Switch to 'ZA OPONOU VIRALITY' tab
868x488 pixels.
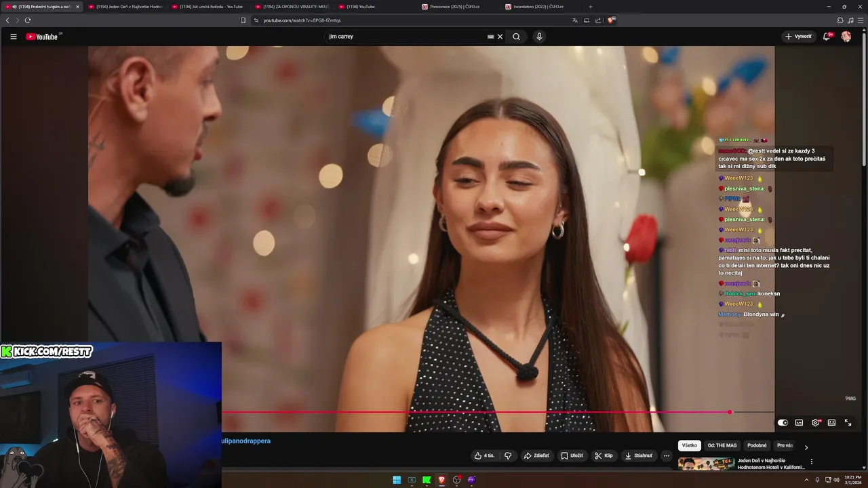[292, 7]
